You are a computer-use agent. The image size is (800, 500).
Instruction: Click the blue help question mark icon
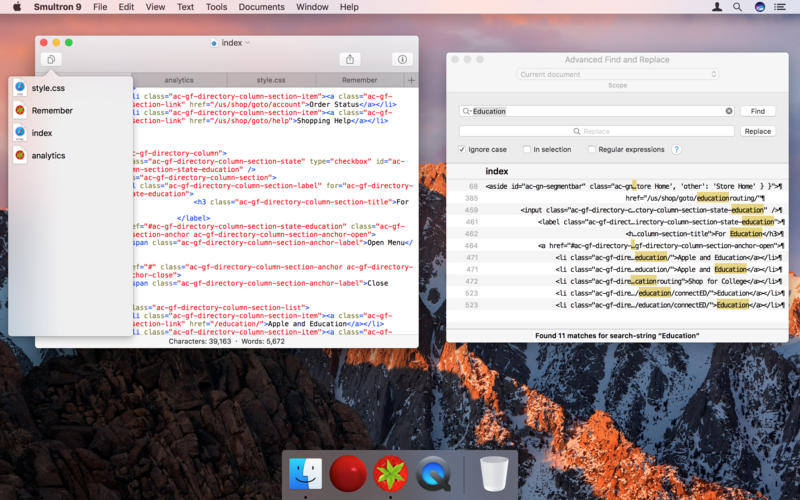coord(676,150)
